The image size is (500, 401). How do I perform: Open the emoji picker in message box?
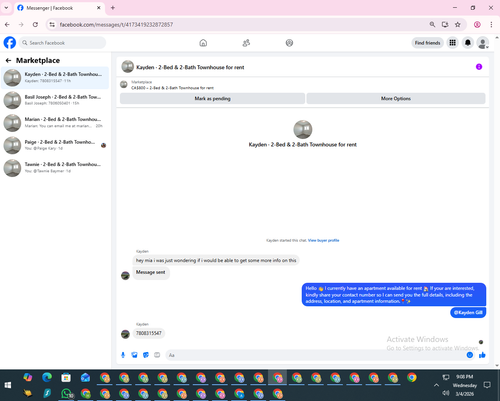pos(470,355)
